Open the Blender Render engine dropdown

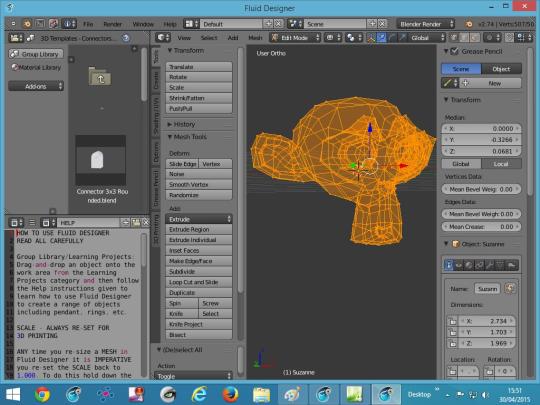point(425,24)
